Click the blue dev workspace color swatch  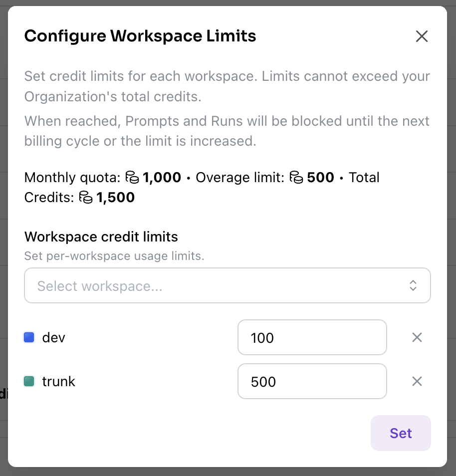click(29, 338)
